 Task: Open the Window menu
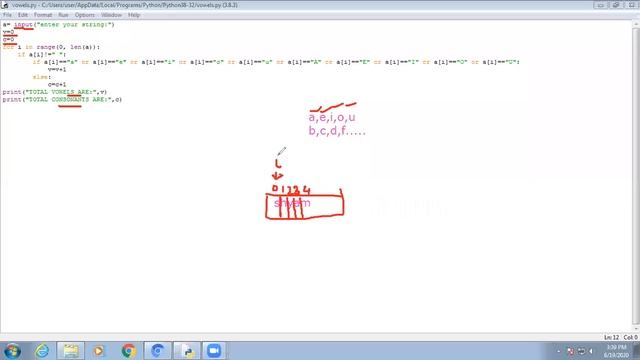tap(111, 15)
